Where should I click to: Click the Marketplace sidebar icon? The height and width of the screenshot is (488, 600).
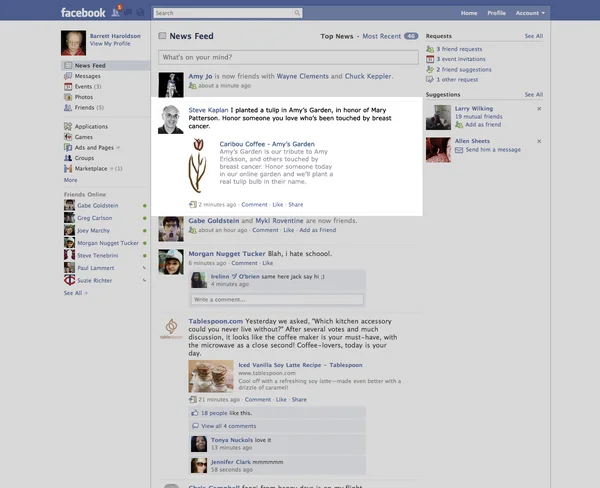coord(68,168)
